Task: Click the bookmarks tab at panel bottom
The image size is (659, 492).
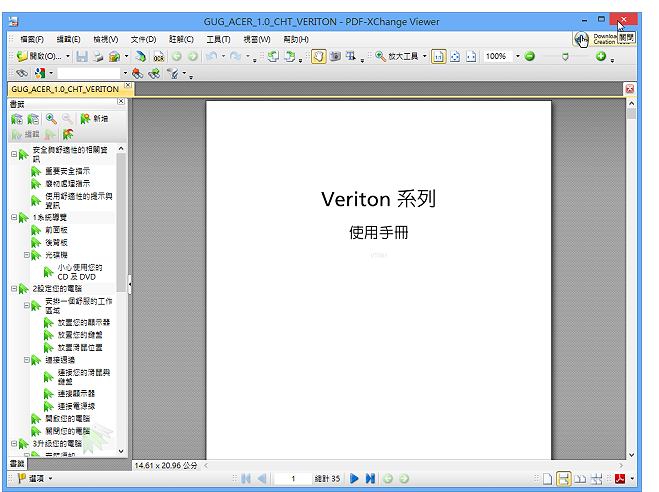Action: point(17,464)
